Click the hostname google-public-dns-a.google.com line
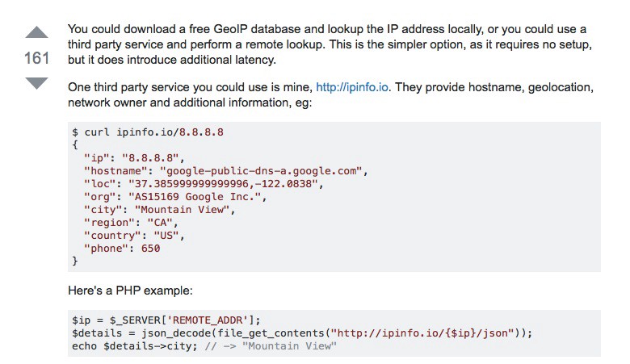 click(x=226, y=171)
